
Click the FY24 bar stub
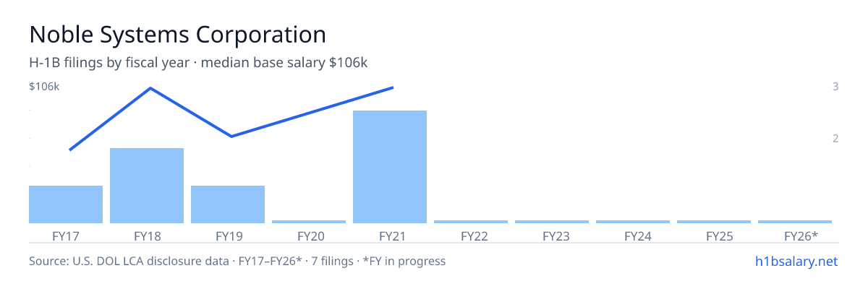coord(633,222)
